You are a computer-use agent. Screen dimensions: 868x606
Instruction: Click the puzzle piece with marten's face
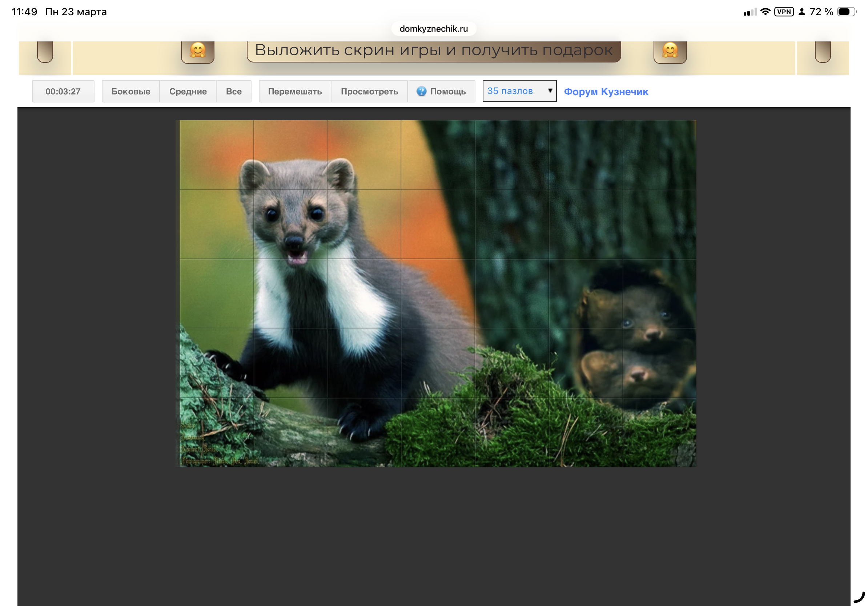[x=290, y=224]
